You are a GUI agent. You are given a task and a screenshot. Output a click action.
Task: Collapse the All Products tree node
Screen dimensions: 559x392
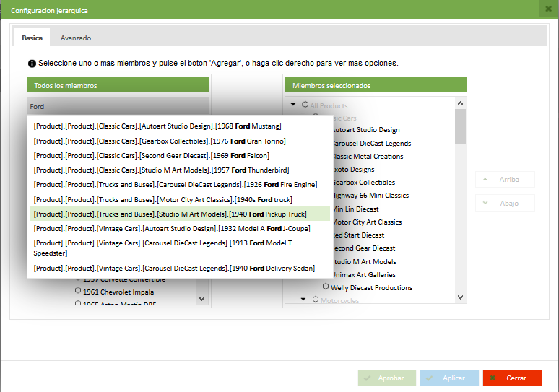pos(293,105)
